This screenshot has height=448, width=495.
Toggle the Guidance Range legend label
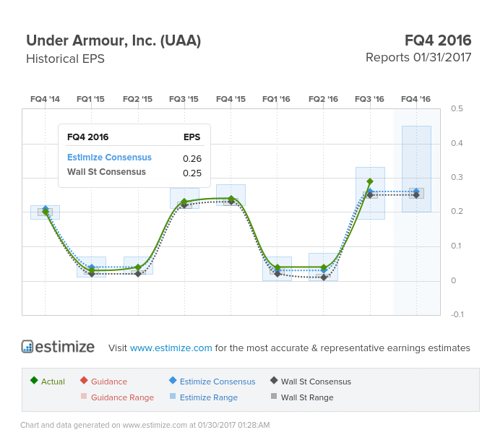coord(123,397)
